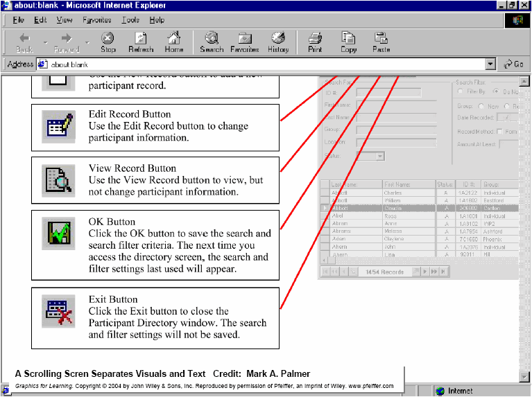Image resolution: width=532 pixels, height=397 pixels.
Task: Click the ID # search field
Action: [389, 93]
